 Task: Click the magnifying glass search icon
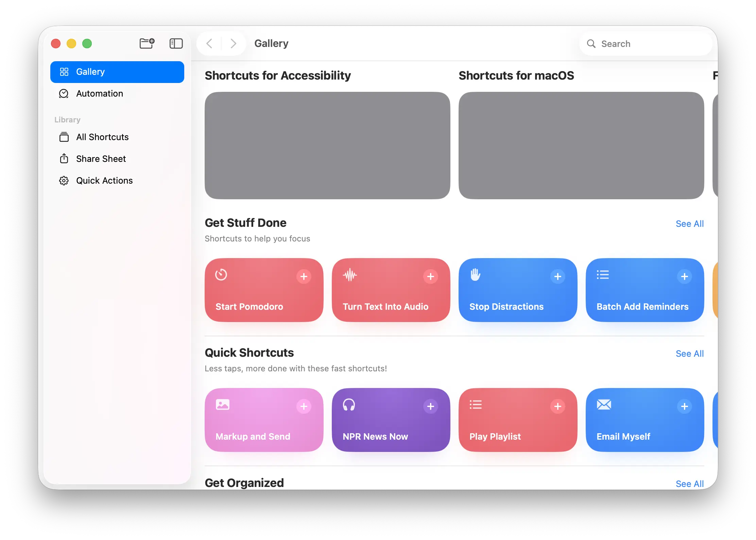coord(591,44)
